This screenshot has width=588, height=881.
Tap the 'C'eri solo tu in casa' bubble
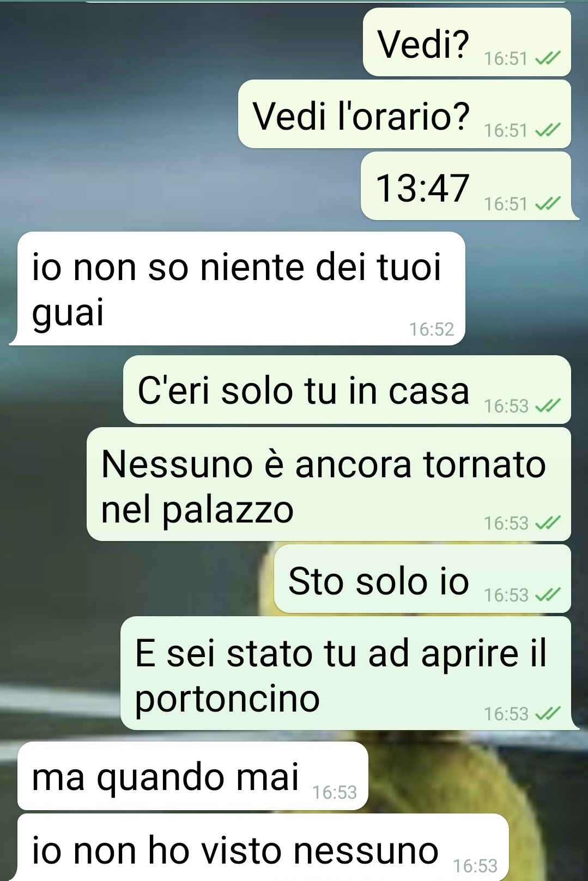pos(347,390)
